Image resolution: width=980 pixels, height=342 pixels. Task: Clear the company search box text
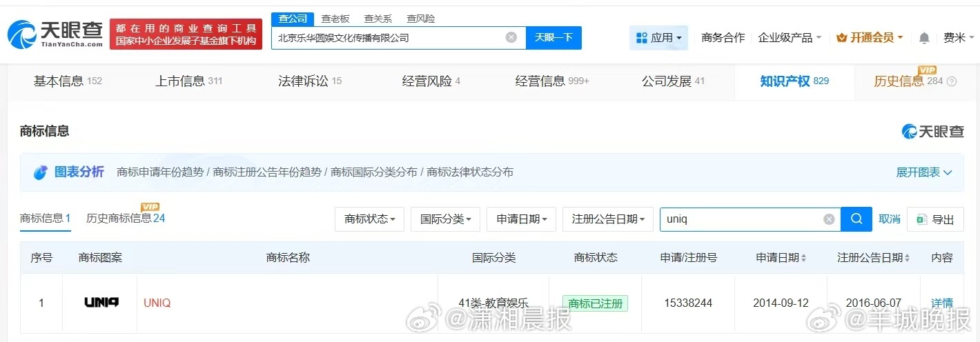pos(511,37)
